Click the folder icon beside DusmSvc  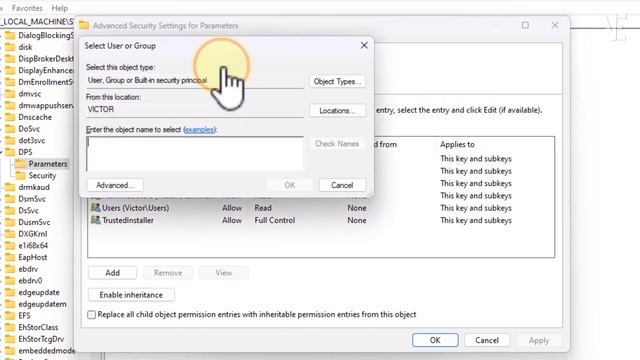[x=10, y=222]
